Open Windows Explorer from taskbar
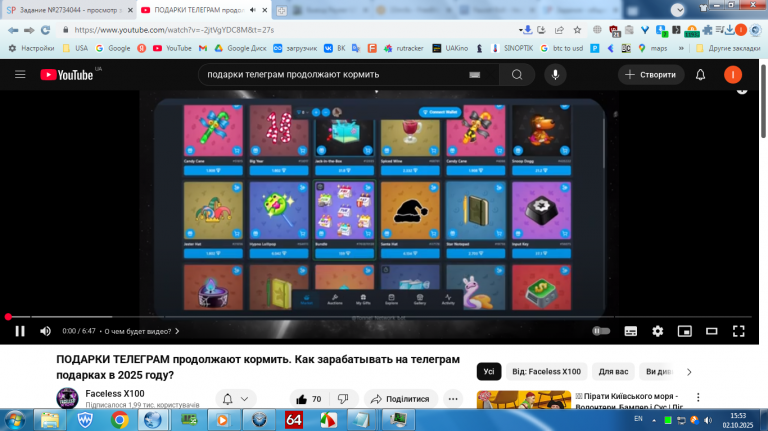Screen dimensions: 768x431 point(49,420)
